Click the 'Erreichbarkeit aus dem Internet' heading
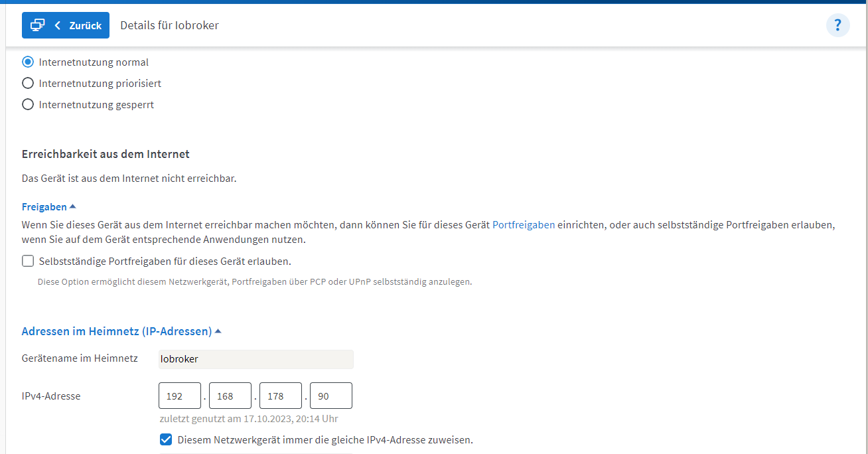This screenshot has width=868, height=454. pos(106,154)
